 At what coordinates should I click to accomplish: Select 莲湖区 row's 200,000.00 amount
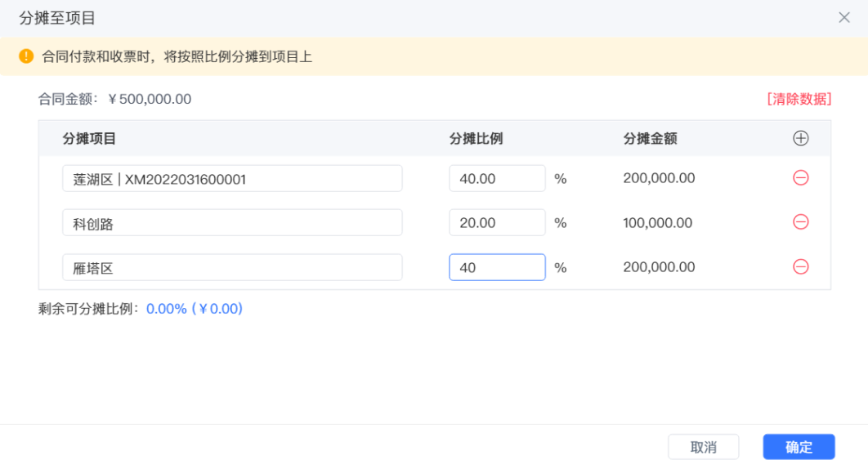point(659,178)
